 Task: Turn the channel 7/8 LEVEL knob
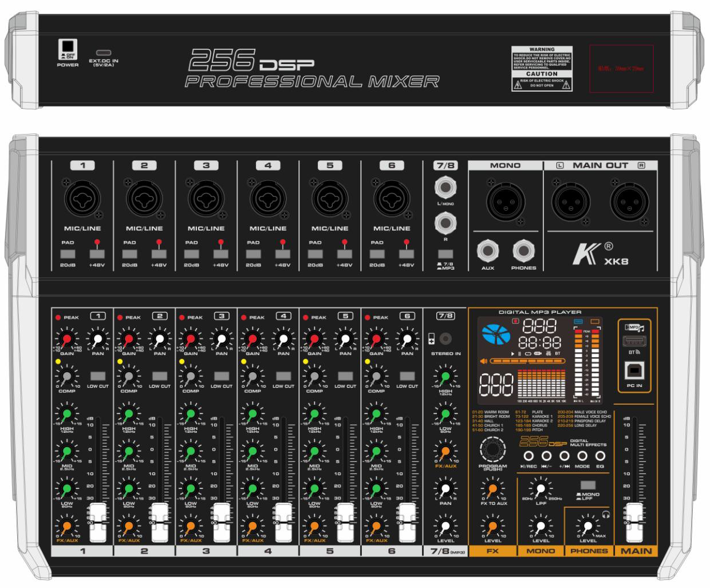(445, 526)
